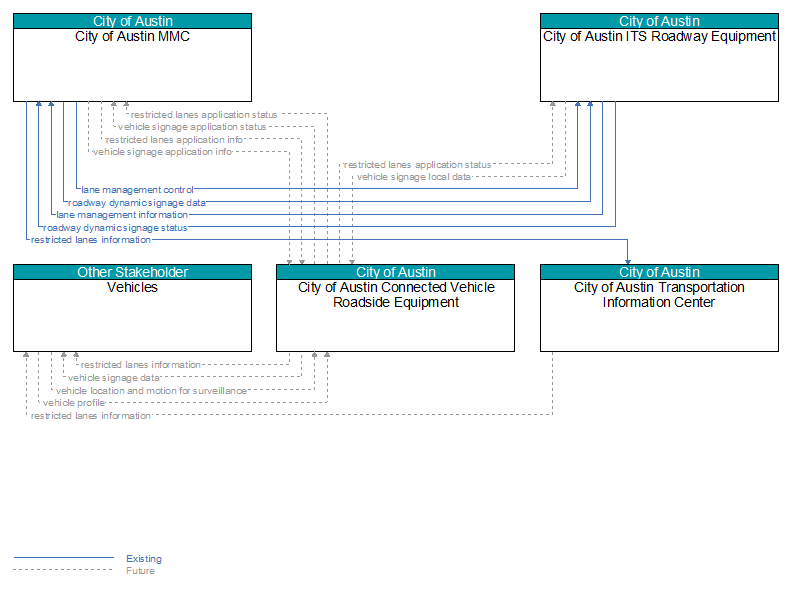The image size is (789, 589).
Task: Click 'vehicle profile' flow label
Action: [x=74, y=403]
